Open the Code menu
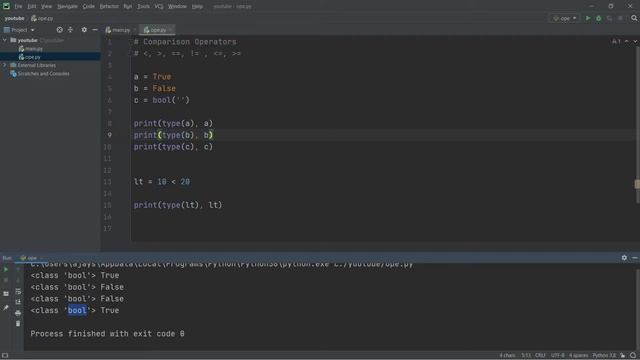640x360 pixels. click(89, 7)
